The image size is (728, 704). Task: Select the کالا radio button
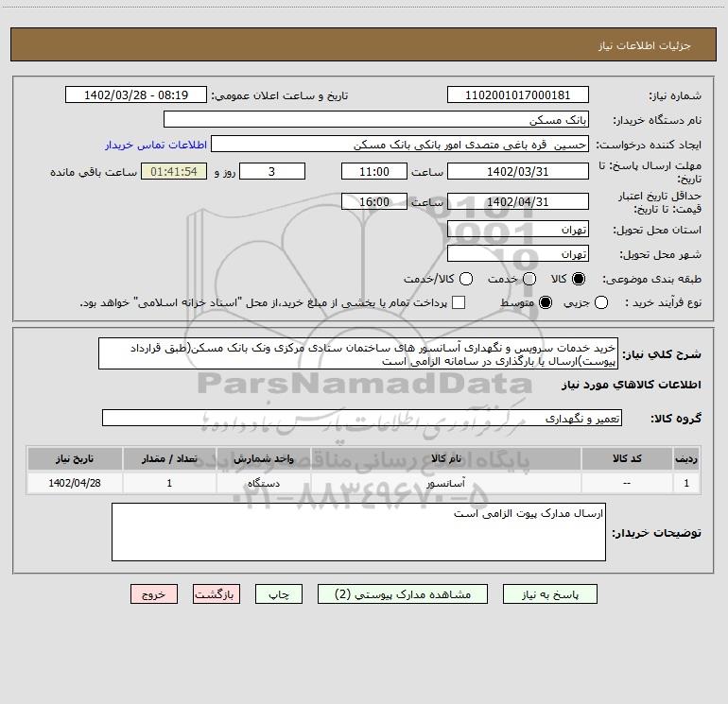[x=579, y=279]
